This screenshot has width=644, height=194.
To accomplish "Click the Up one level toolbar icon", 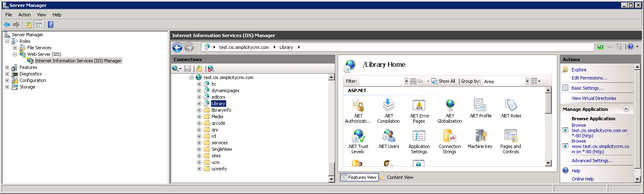I will [29, 24].
